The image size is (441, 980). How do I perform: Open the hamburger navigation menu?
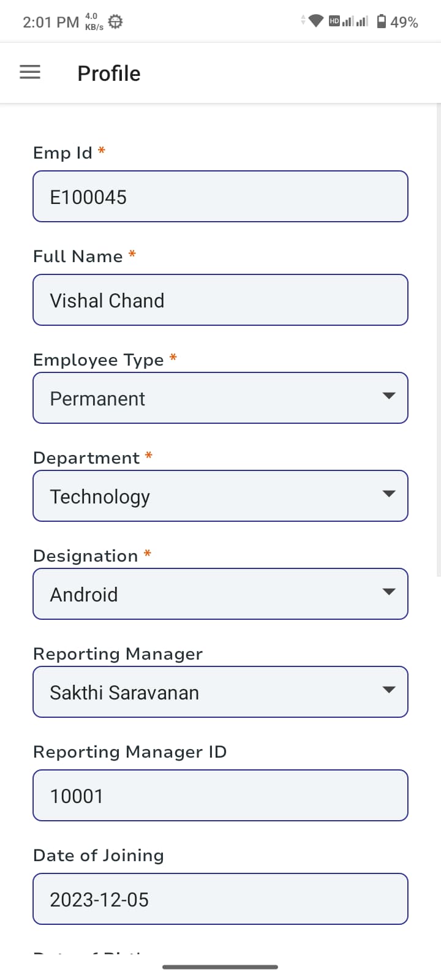coord(30,72)
